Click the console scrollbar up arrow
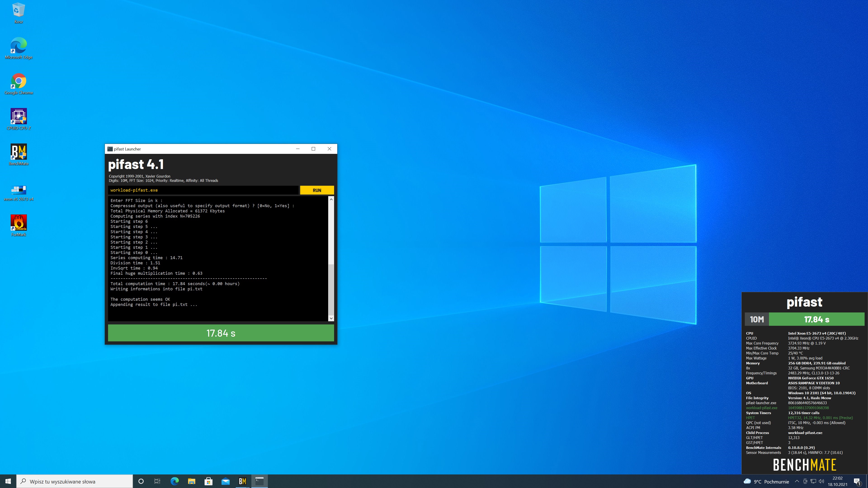 pyautogui.click(x=331, y=200)
